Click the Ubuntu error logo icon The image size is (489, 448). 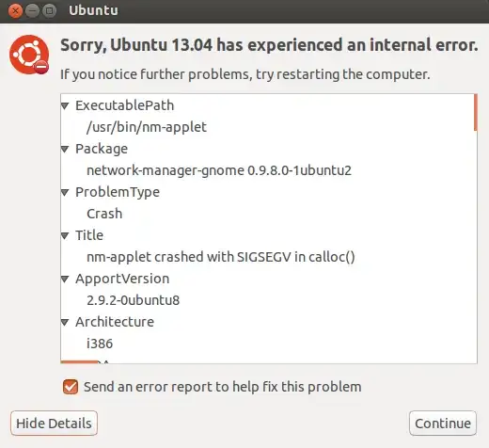point(29,55)
